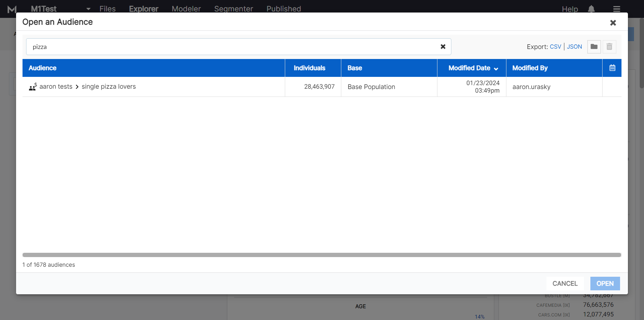Open the Help menu
Screen dimensions: 644x320
pyautogui.click(x=570, y=9)
